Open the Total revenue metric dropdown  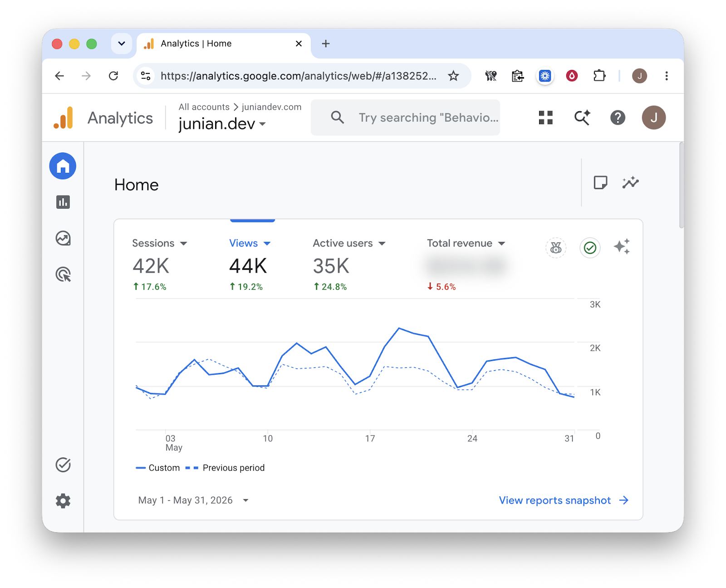click(466, 243)
